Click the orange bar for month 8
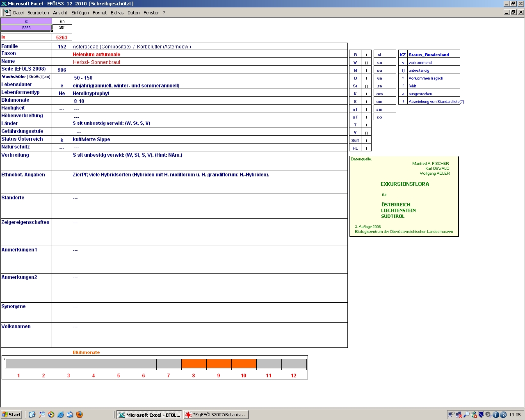Viewport: 525px width, 420px height. pos(194,364)
